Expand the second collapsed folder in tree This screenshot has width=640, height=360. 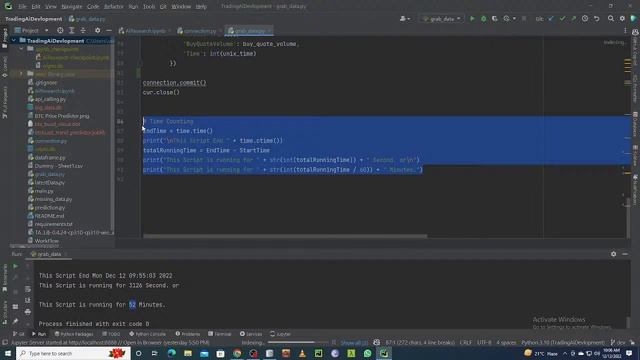coord(21,74)
